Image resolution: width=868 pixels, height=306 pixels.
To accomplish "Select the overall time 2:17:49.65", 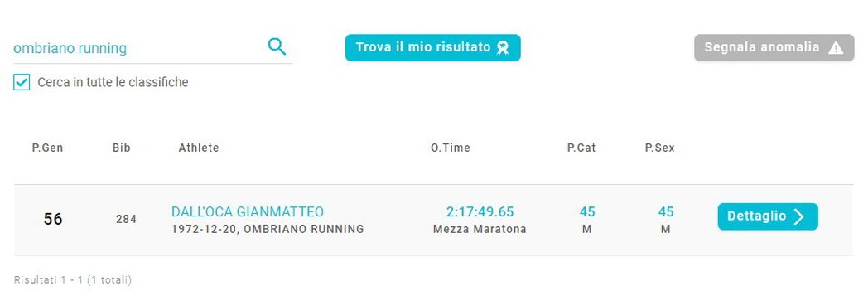I will pyautogui.click(x=480, y=211).
